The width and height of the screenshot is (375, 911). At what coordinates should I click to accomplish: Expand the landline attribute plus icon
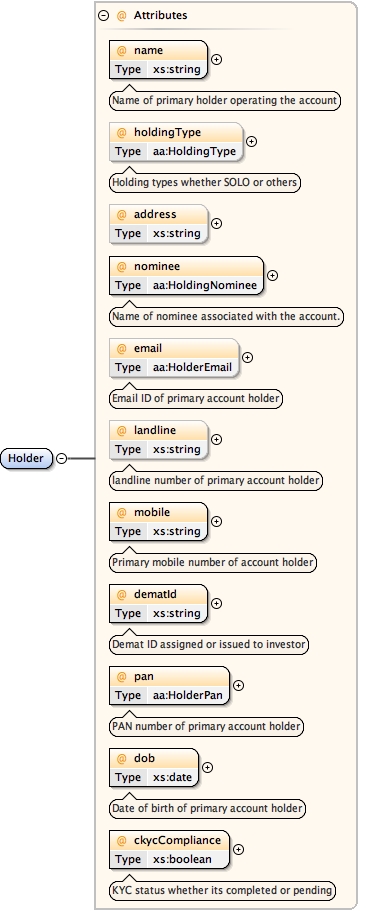click(216, 439)
